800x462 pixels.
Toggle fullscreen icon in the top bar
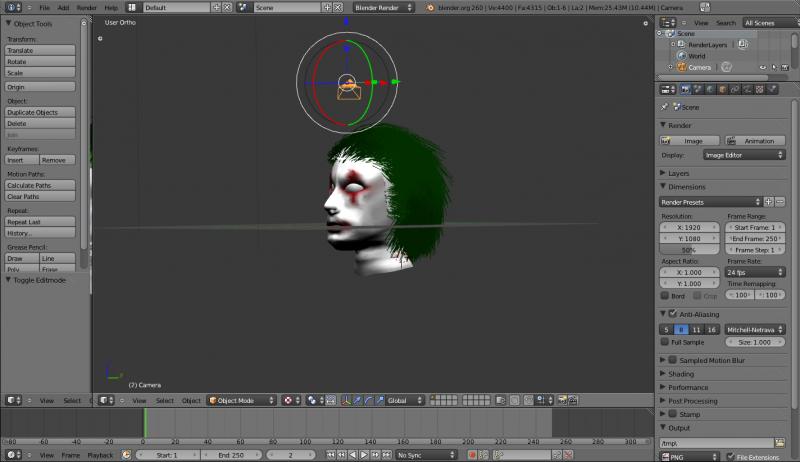click(705, 7)
